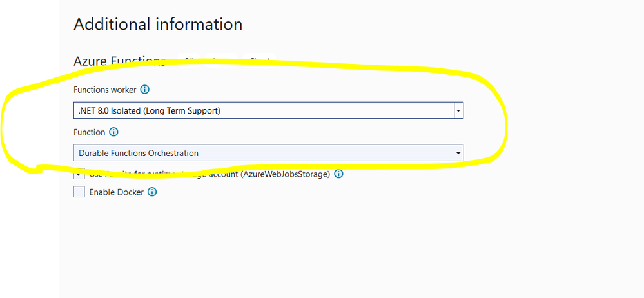Click info icon after AzureWebJobsStorage text

(338, 174)
